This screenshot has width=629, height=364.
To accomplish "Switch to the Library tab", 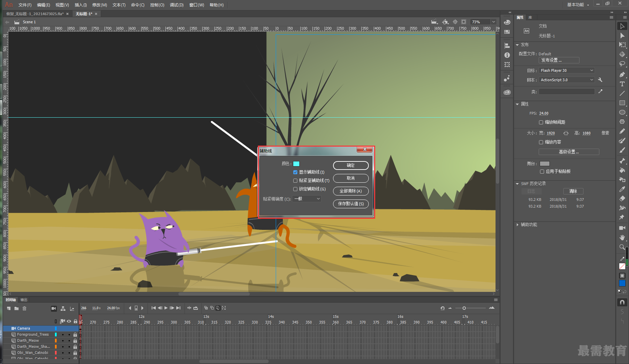I will [x=530, y=17].
